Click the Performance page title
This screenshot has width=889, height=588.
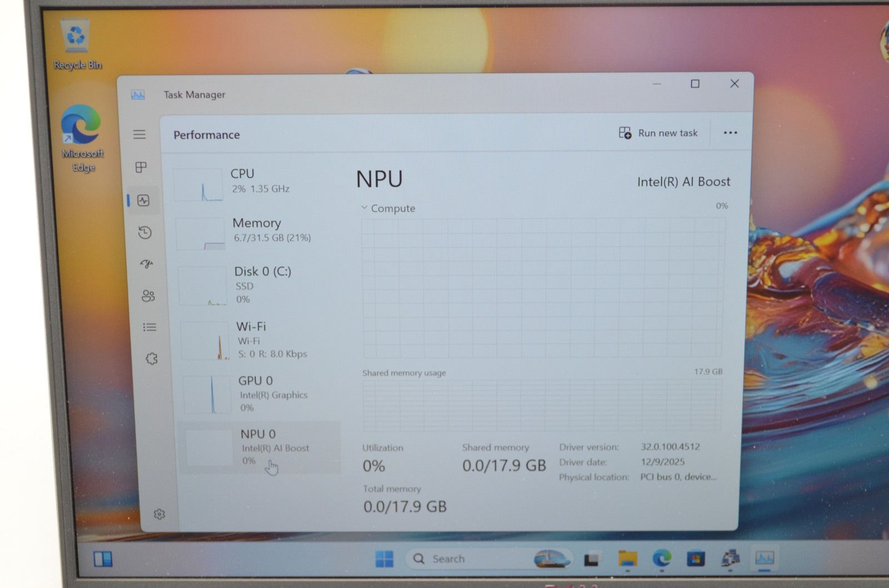pos(207,135)
